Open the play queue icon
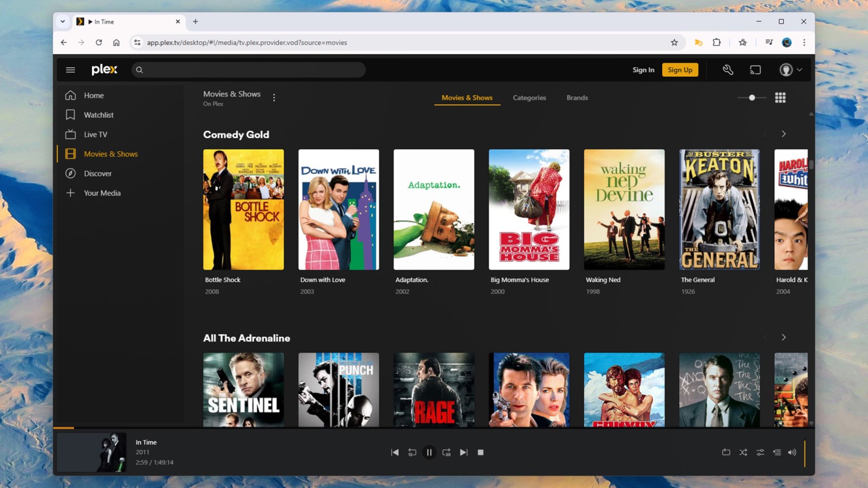Viewport: 868px width, 488px height. point(776,452)
